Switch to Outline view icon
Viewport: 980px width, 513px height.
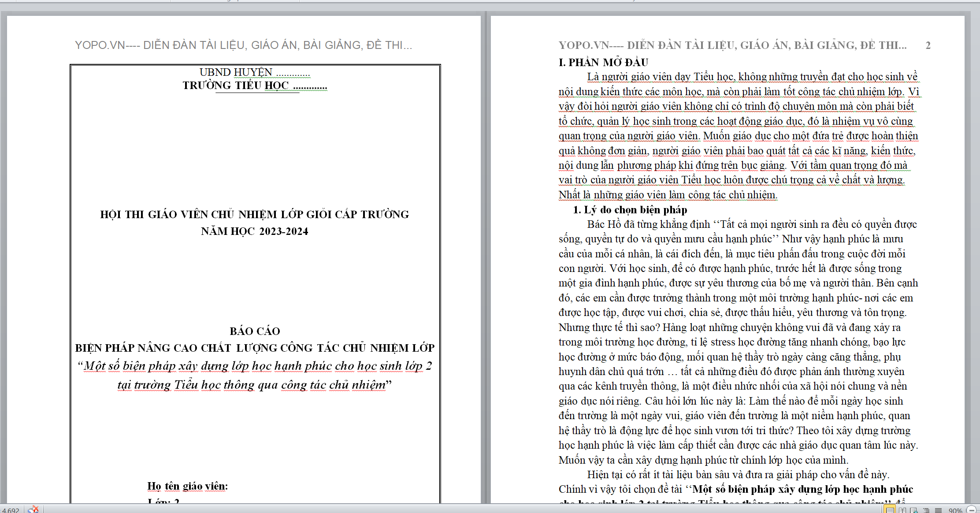926,510
